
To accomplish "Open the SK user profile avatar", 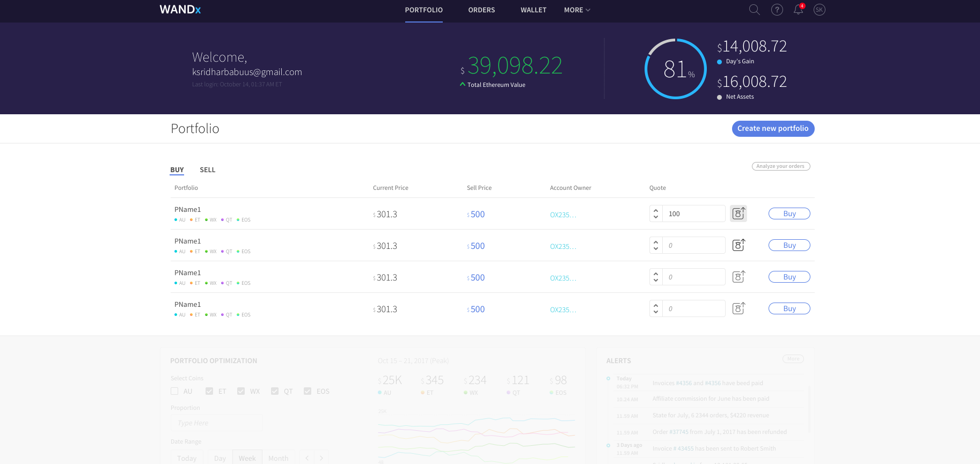I will pyautogui.click(x=819, y=10).
